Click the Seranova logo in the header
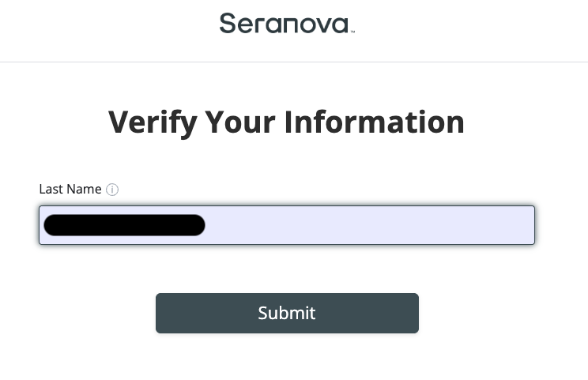 coord(285,24)
